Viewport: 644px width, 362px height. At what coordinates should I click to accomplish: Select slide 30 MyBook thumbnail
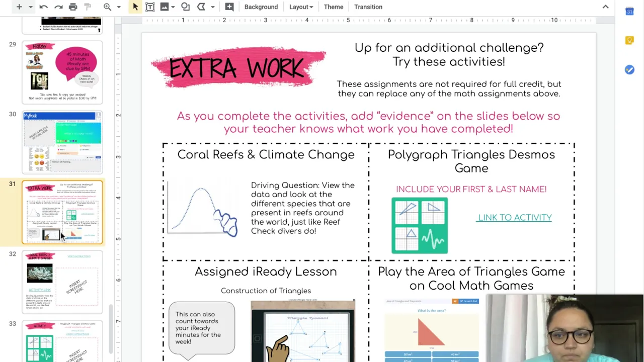click(x=62, y=142)
